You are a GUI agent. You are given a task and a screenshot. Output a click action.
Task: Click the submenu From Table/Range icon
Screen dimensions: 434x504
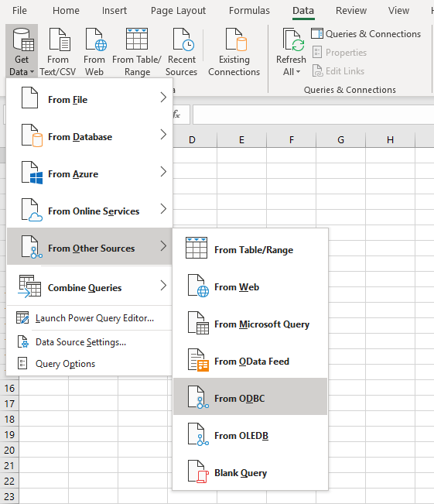tap(196, 248)
